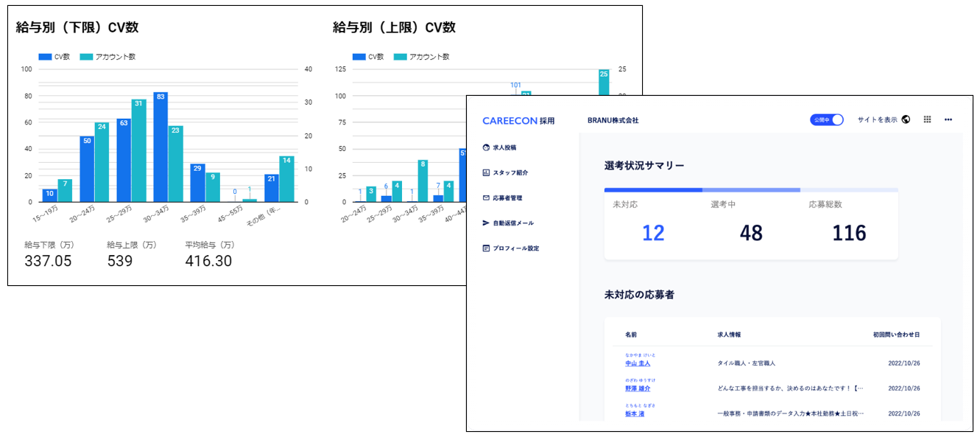Click the タイル職人・左官職人 job cell
The width and height of the screenshot is (980, 437).
pyautogui.click(x=746, y=363)
